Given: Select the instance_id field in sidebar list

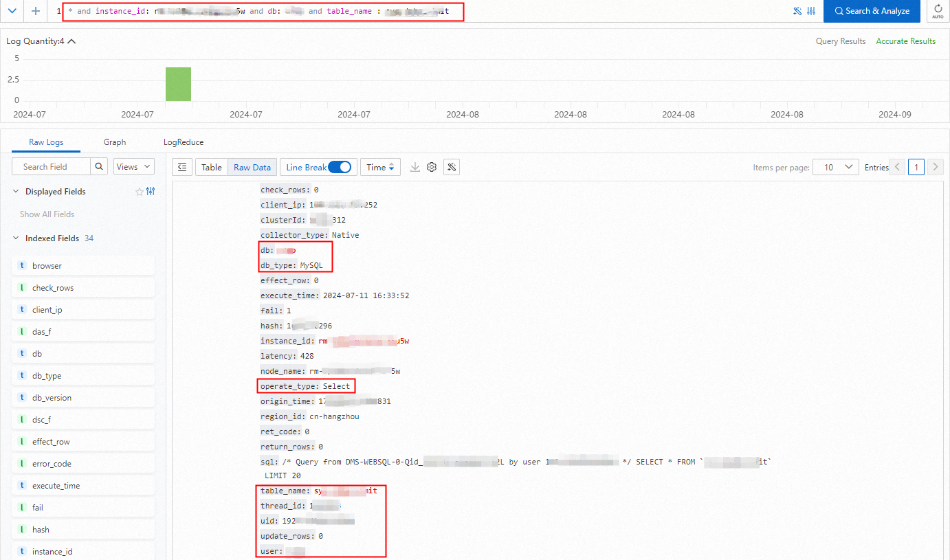Looking at the screenshot, I should click(x=83, y=552).
